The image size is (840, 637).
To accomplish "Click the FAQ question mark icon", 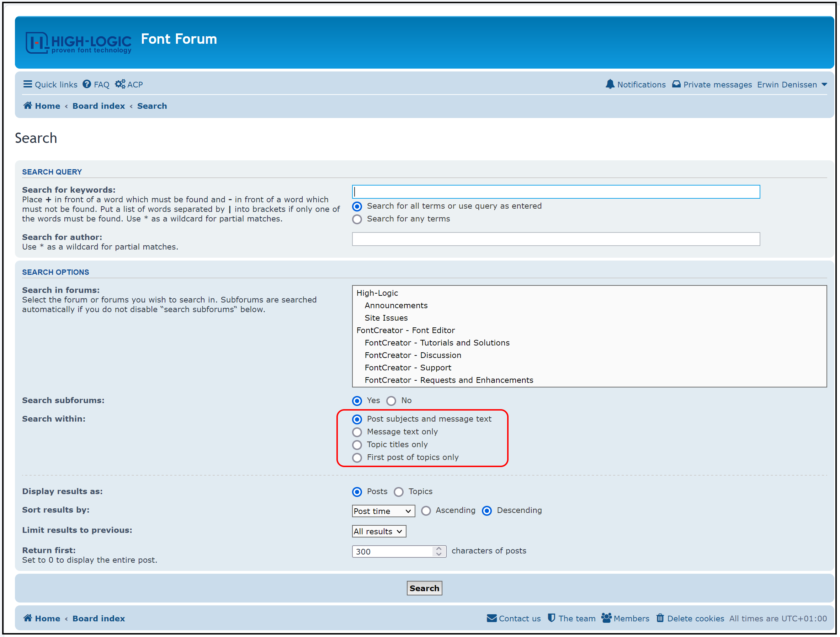I will pyautogui.click(x=87, y=84).
